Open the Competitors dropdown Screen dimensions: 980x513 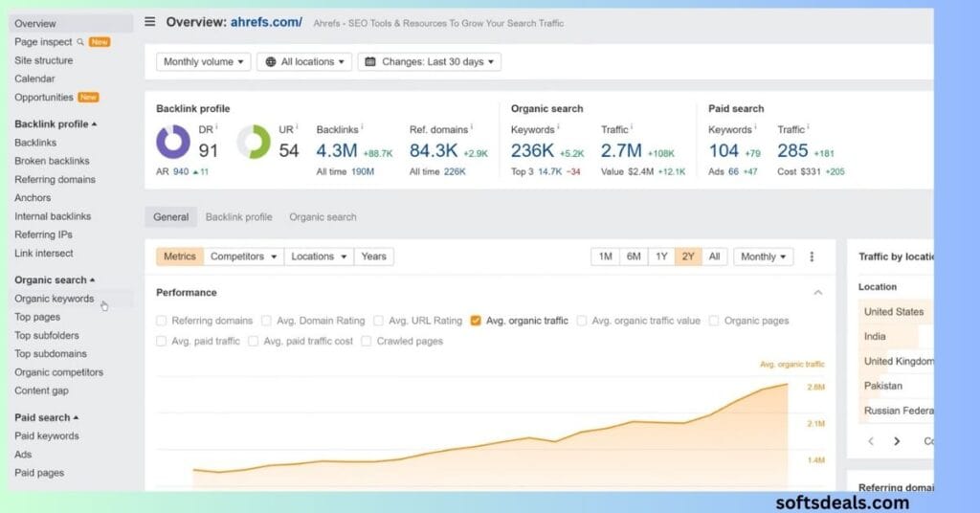coord(243,256)
